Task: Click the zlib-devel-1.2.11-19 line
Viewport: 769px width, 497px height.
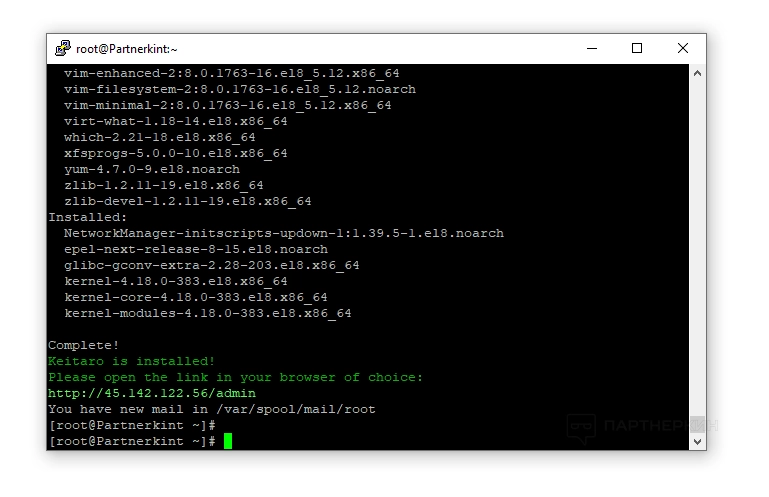Action: point(188,201)
